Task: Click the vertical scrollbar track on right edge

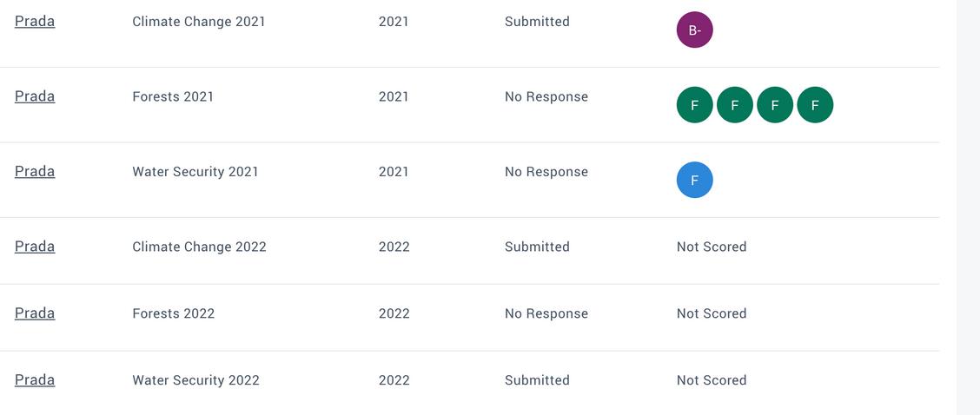Action: pos(968,208)
